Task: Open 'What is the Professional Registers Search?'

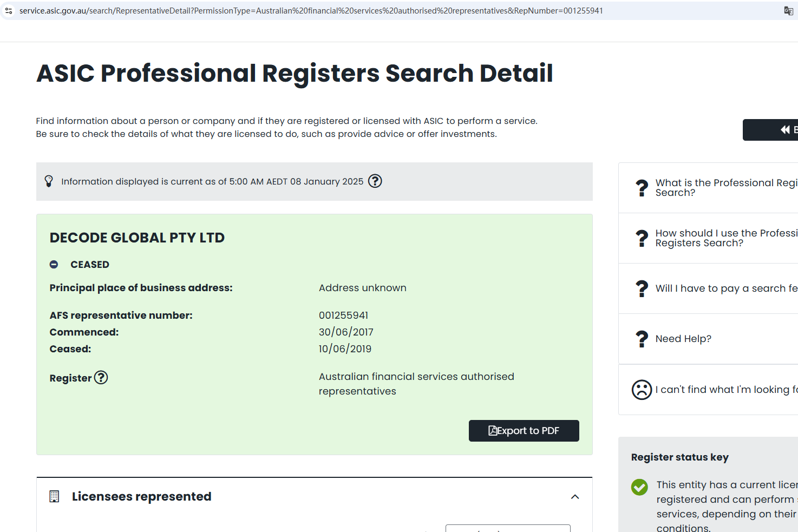Action: pos(725,187)
